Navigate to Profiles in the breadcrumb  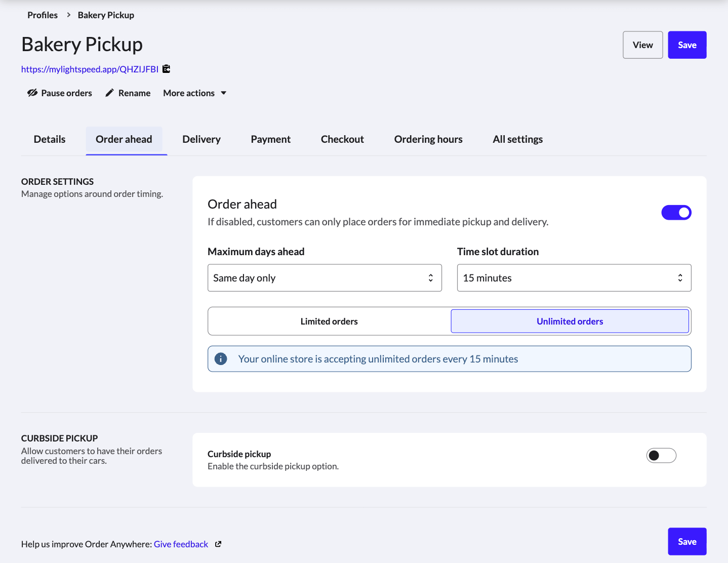(43, 15)
